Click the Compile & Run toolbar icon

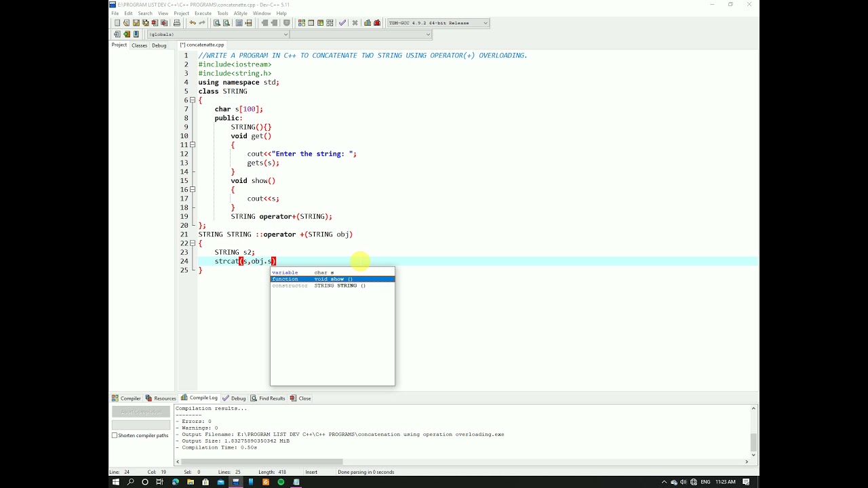320,22
